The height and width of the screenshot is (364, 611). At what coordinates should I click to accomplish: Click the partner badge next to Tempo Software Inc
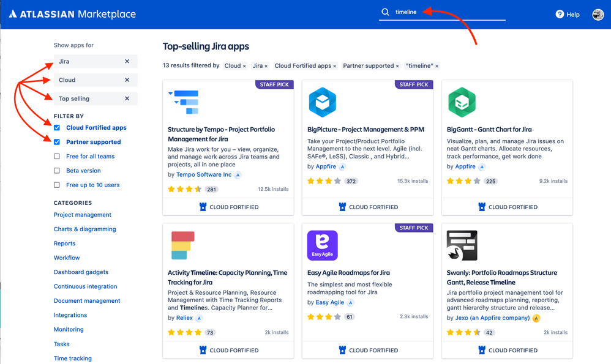tap(238, 175)
